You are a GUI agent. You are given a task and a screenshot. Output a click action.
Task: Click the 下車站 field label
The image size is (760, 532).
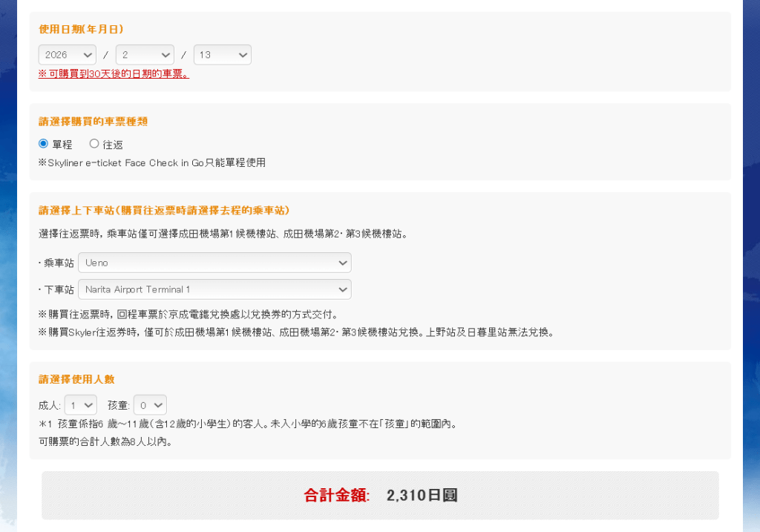tap(57, 289)
